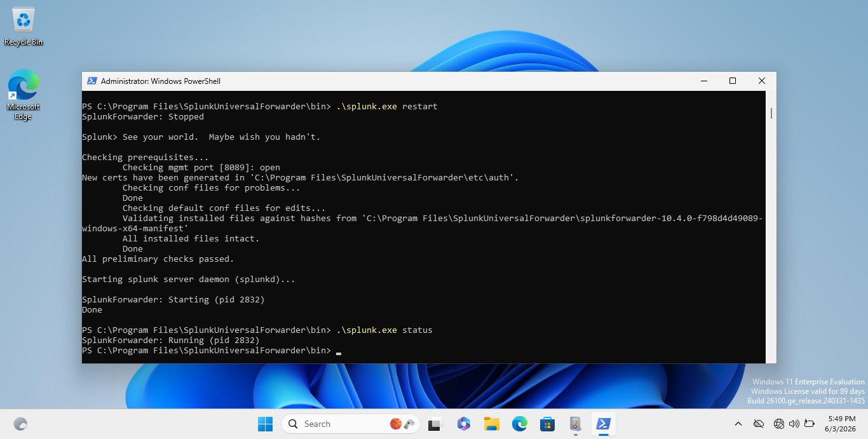Open the volume tray icon
This screenshot has height=439, width=868.
pos(794,424)
